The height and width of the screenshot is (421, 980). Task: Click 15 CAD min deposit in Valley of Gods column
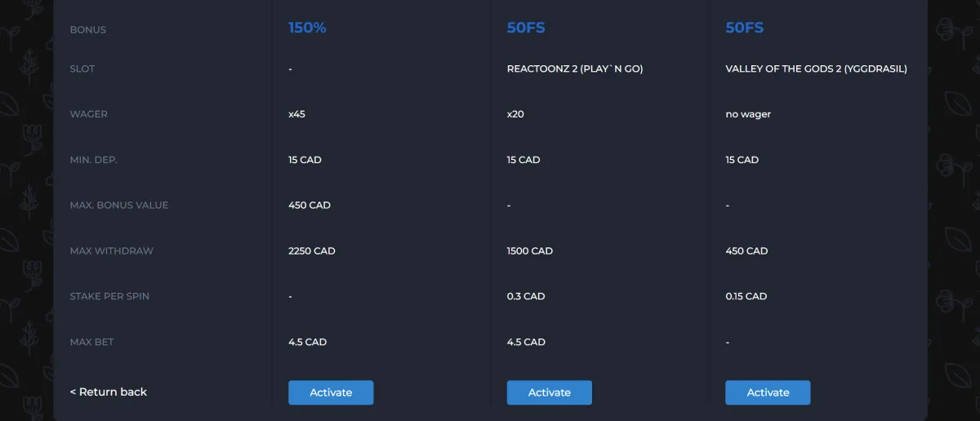[x=742, y=160]
